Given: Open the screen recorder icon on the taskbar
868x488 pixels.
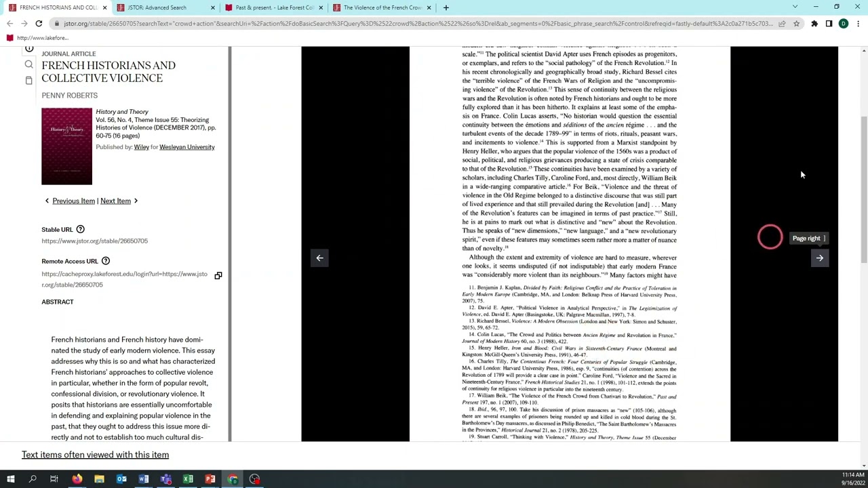Looking at the screenshot, I should click(x=254, y=479).
